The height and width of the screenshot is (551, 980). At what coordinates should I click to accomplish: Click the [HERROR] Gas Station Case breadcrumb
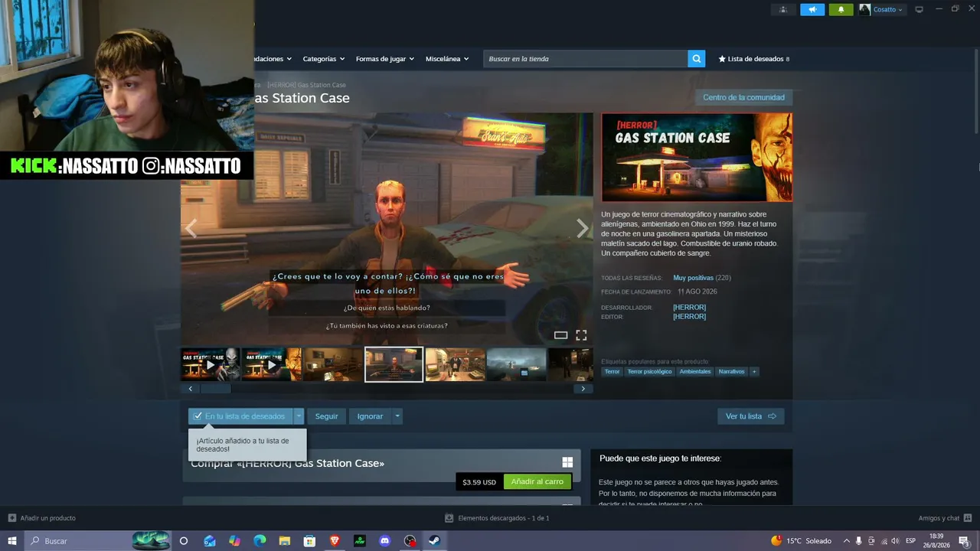(x=306, y=85)
